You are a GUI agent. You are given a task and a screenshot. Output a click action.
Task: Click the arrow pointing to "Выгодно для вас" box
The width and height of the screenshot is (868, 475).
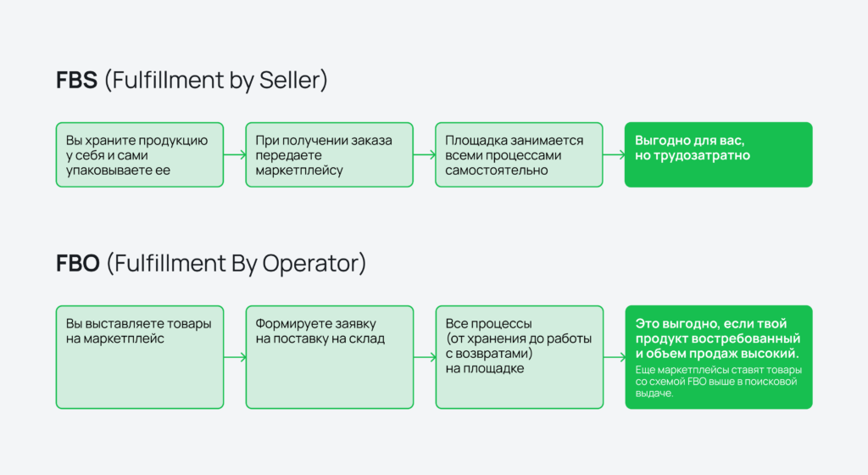pos(615,155)
